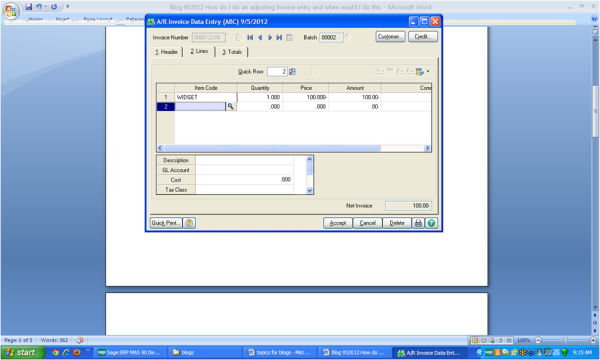600x360 pixels.
Task: Click up arrow of detail panel scrollbar
Action: [x=310, y=159]
